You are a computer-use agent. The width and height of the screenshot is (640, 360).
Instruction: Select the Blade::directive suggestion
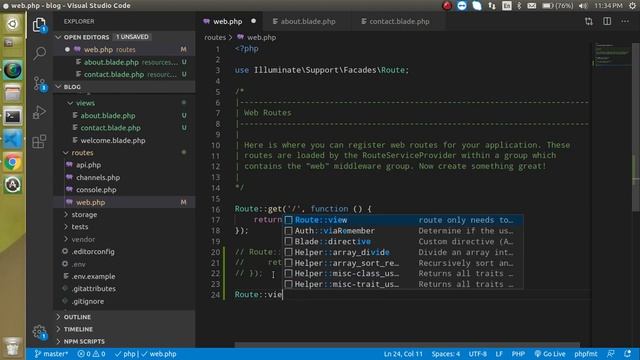tap(403, 241)
